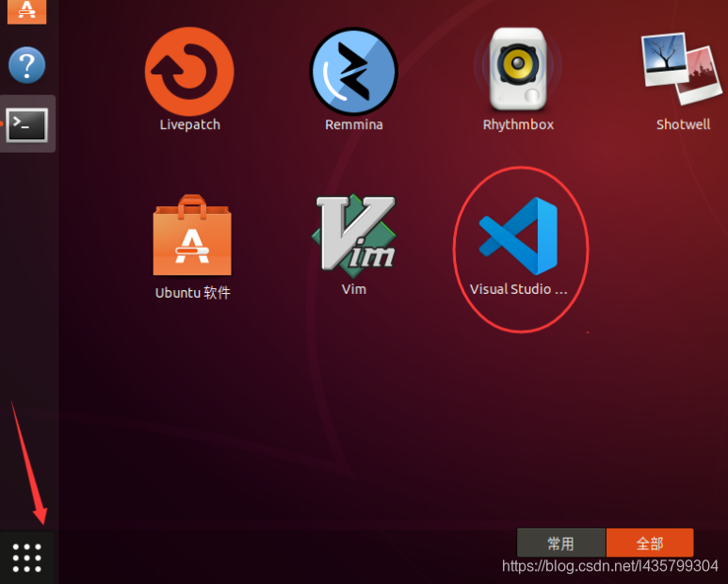This screenshot has height=584, width=728.
Task: Click the Shotwell label text
Action: pyautogui.click(x=683, y=124)
